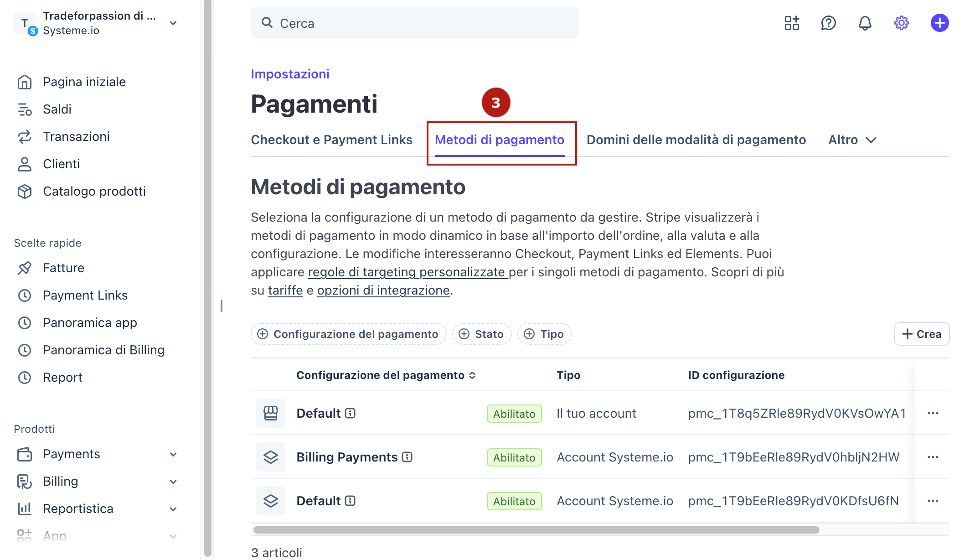Expand the Billing section chevron

tap(173, 482)
